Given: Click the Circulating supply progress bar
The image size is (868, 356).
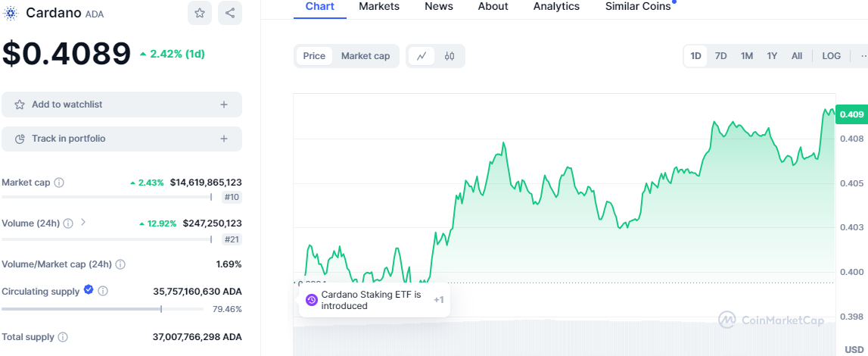Looking at the screenshot, I should [103, 309].
